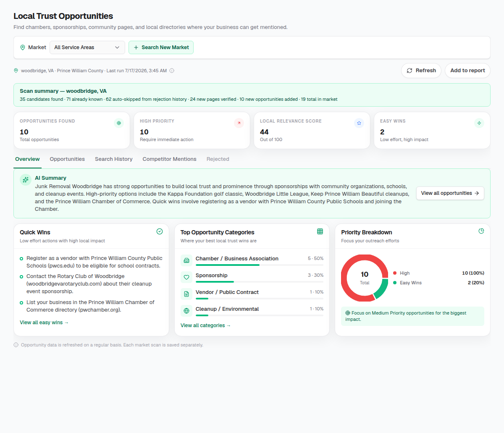This screenshot has width=504, height=433.
Task: Click the heart icon for Sponsorship category
Action: pyautogui.click(x=186, y=277)
